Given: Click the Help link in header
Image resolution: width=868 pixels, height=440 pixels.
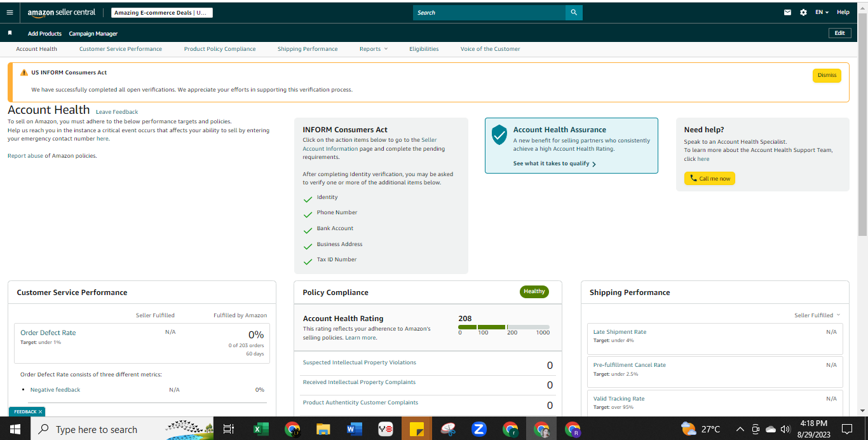Looking at the screenshot, I should point(843,12).
